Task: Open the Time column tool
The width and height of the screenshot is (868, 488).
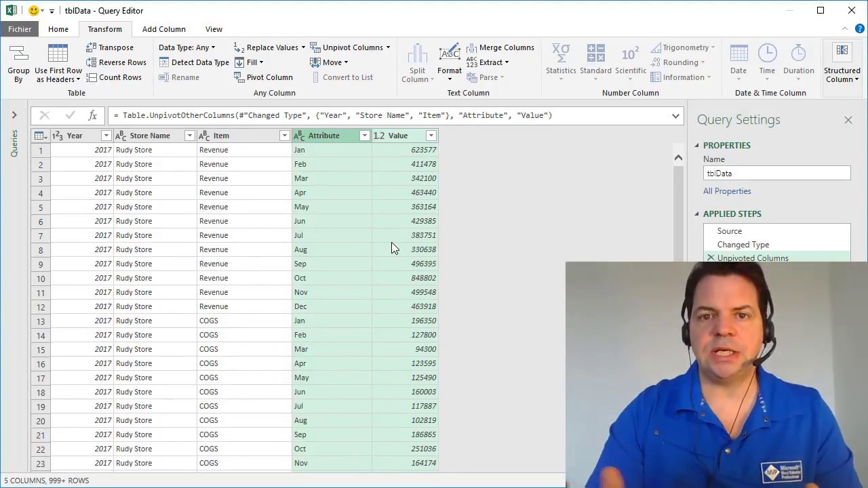Action: (x=767, y=62)
